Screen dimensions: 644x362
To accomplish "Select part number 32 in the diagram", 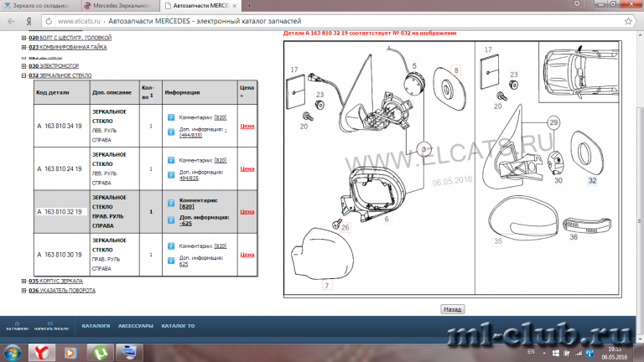I will [x=592, y=181].
